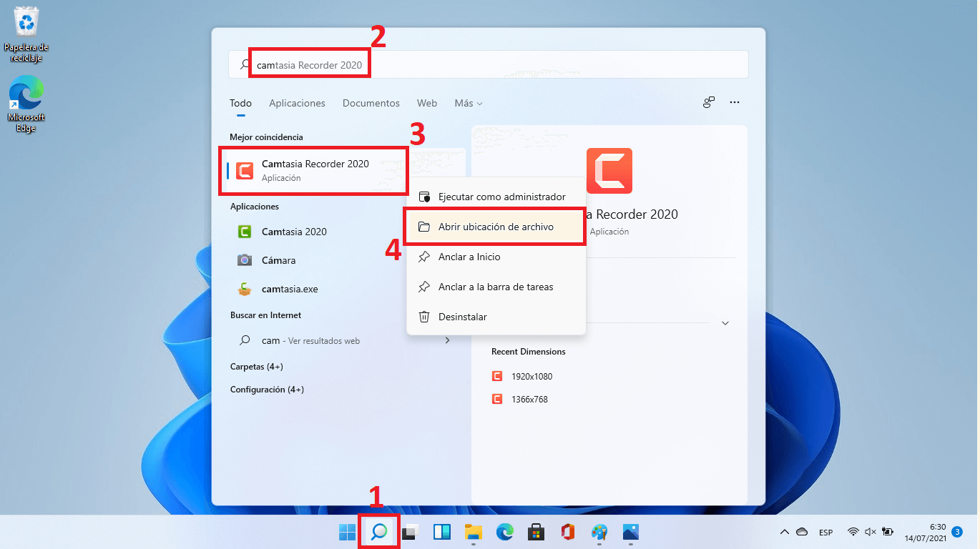Image resolution: width=980 pixels, height=549 pixels.
Task: Launch the Office taskbar icon
Action: 568,532
